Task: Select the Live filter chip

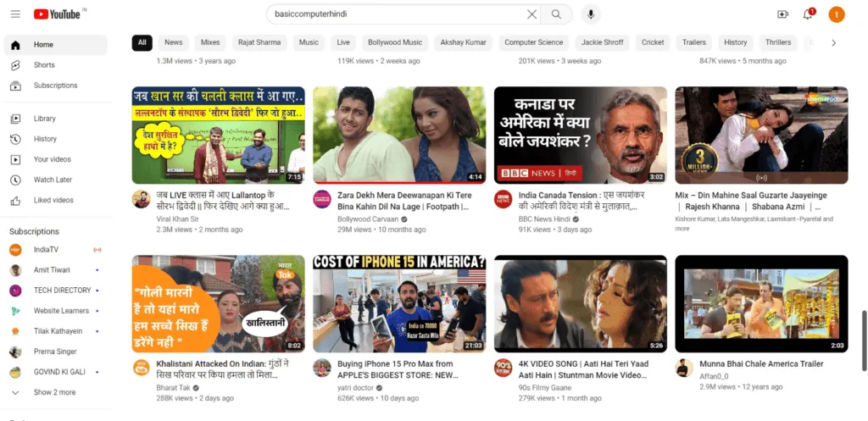Action: tap(343, 42)
